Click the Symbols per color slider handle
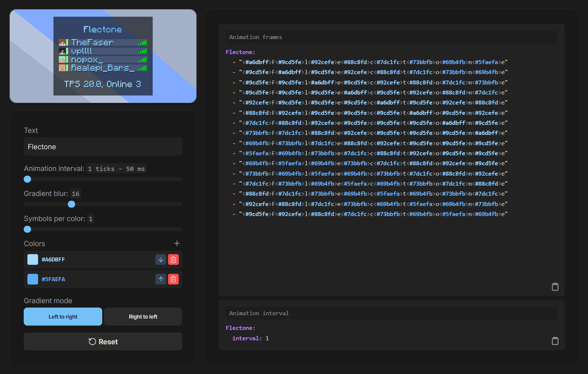Viewport: 588px width, 374px height. pos(27,229)
